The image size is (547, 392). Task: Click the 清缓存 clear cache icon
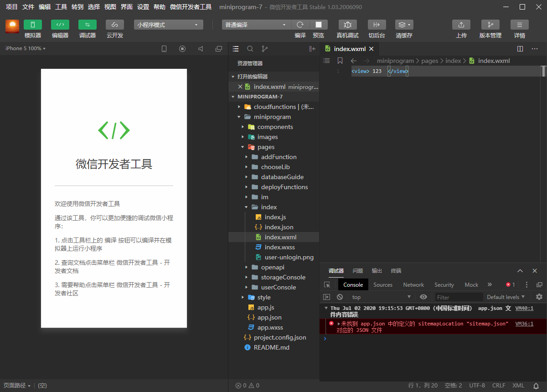click(x=404, y=25)
